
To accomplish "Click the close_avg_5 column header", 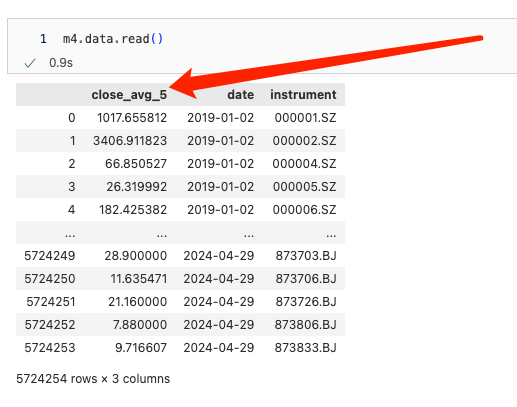I will [129, 95].
